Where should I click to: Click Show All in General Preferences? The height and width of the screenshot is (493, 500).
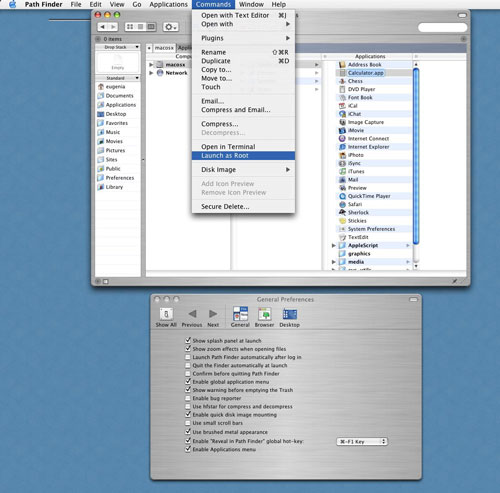166,317
